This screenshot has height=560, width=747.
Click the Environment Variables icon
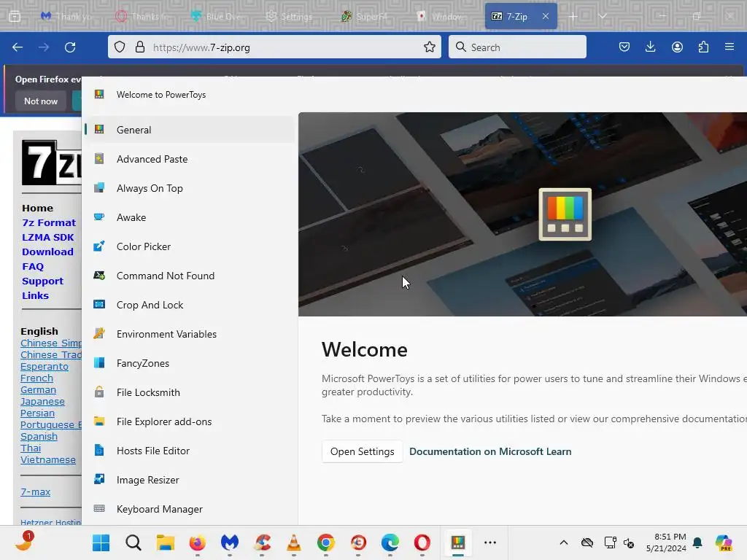(99, 333)
